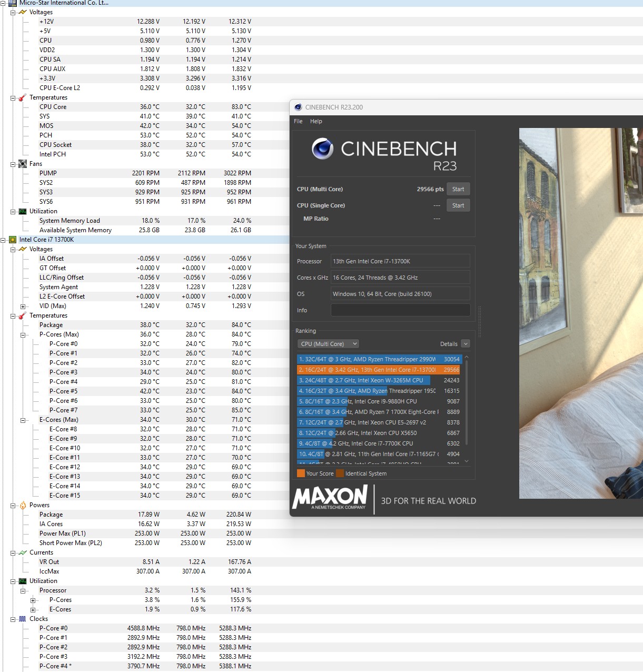This screenshot has height=672, width=643.
Task: Click the Cinebench logo in the title bar
Action: pyautogui.click(x=298, y=107)
